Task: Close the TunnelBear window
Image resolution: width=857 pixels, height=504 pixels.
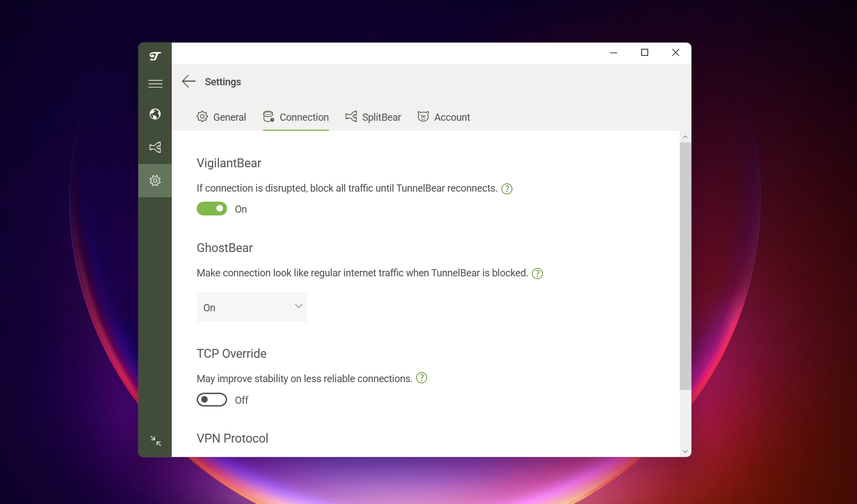Action: pos(676,53)
